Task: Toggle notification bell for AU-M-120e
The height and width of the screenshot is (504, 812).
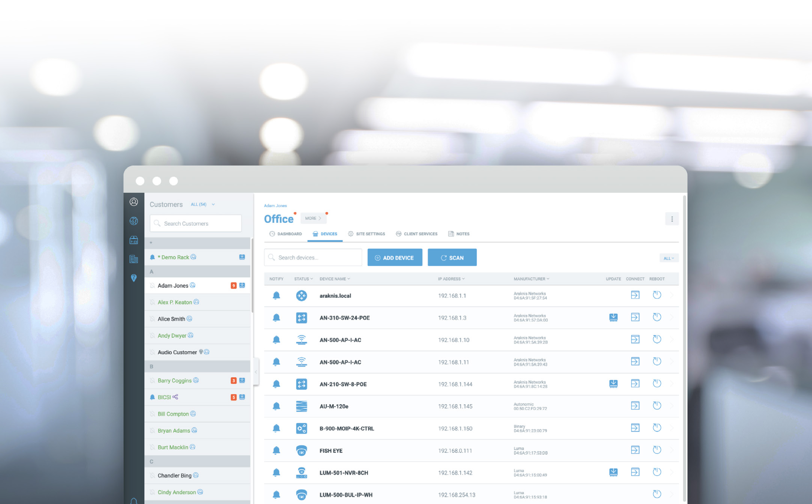Action: coord(276,406)
